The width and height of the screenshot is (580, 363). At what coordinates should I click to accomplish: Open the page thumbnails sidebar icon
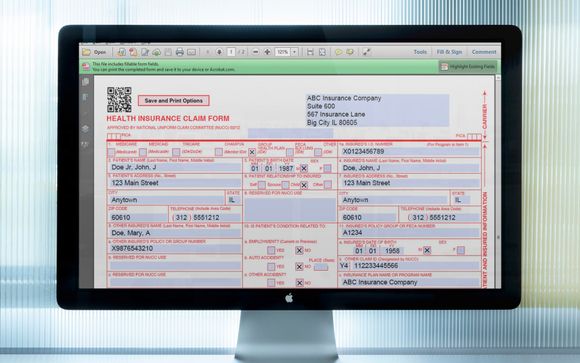85,82
